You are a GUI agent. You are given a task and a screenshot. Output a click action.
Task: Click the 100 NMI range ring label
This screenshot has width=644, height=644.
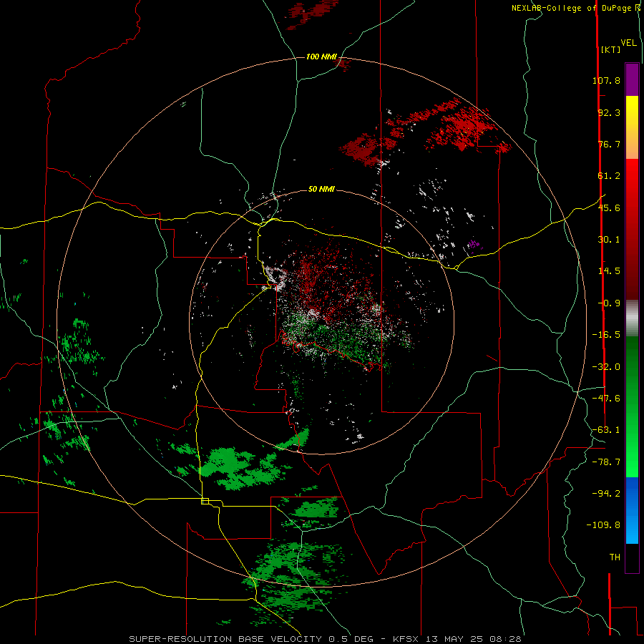tap(321, 57)
